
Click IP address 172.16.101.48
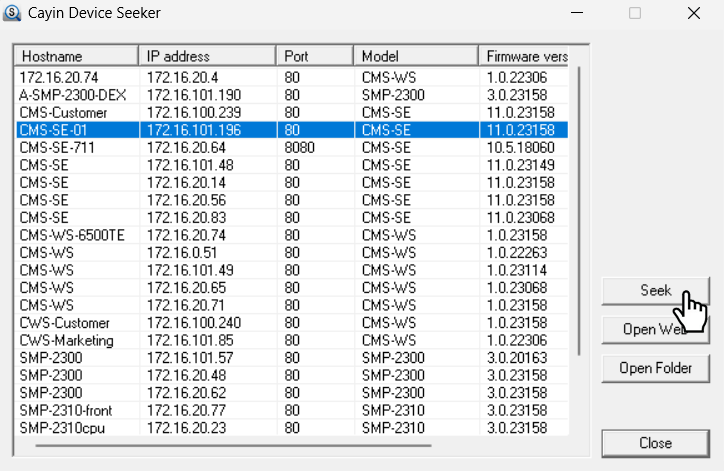pos(190,165)
